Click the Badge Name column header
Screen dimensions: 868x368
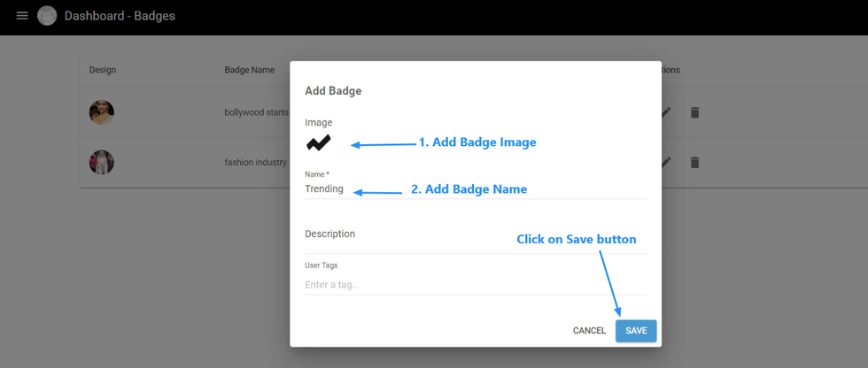click(x=249, y=70)
